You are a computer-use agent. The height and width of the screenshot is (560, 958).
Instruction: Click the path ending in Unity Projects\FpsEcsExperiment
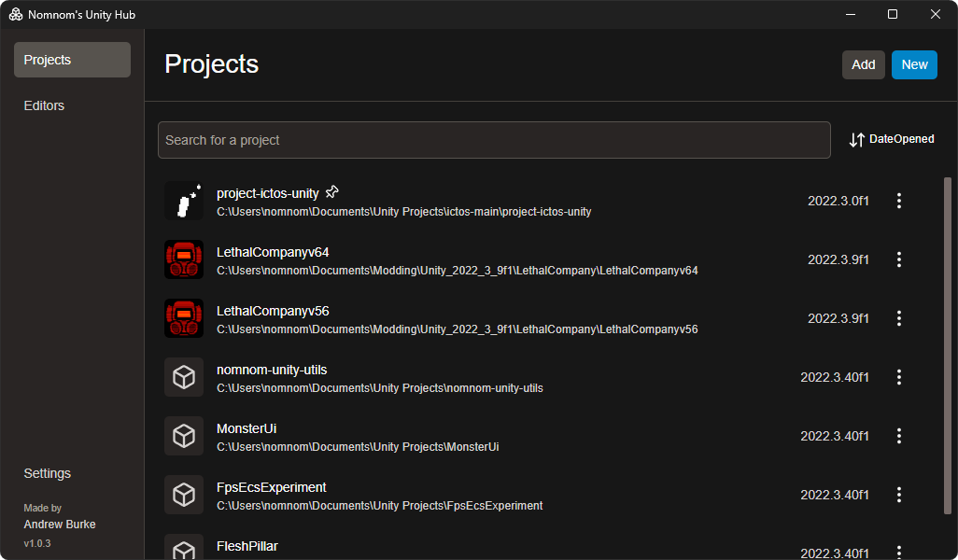coord(379,506)
